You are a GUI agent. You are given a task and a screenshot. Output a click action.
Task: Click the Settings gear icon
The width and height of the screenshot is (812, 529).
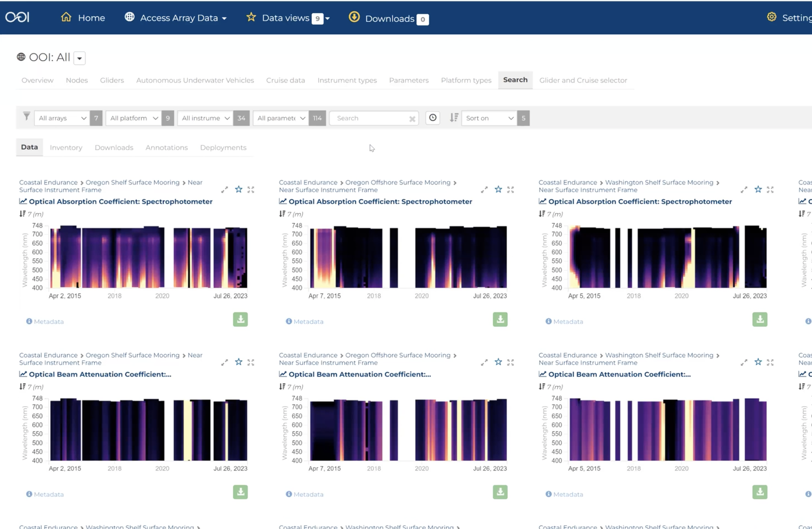pyautogui.click(x=771, y=17)
